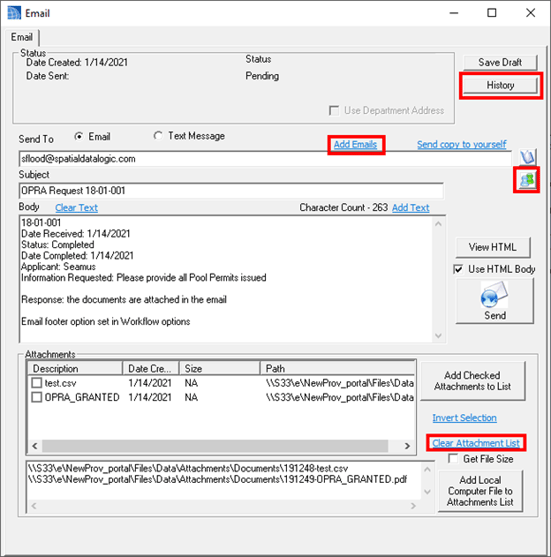This screenshot has height=557, width=551.
Task: Click Clear Attachment List link
Action: [x=476, y=443]
